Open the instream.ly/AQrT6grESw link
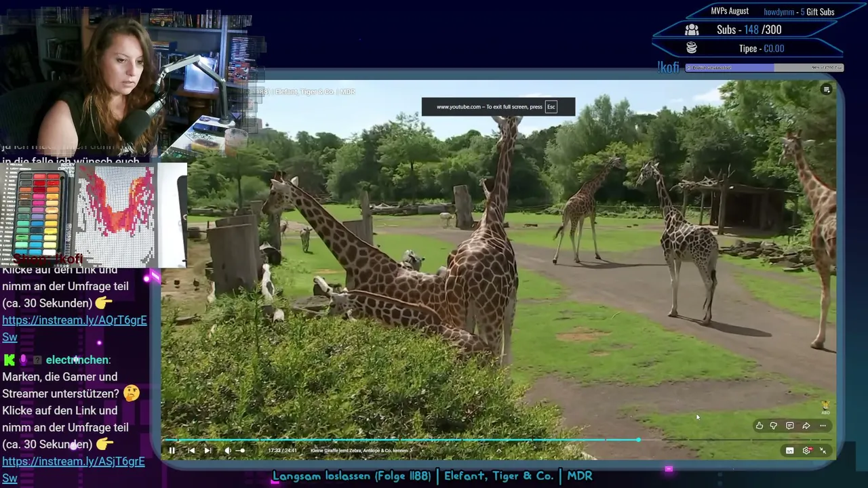 coord(75,328)
